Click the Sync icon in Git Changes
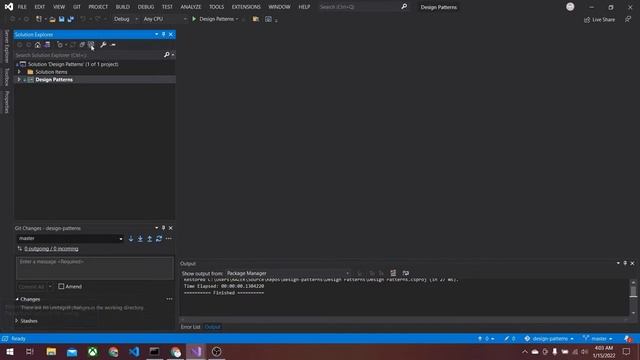 [x=159, y=239]
